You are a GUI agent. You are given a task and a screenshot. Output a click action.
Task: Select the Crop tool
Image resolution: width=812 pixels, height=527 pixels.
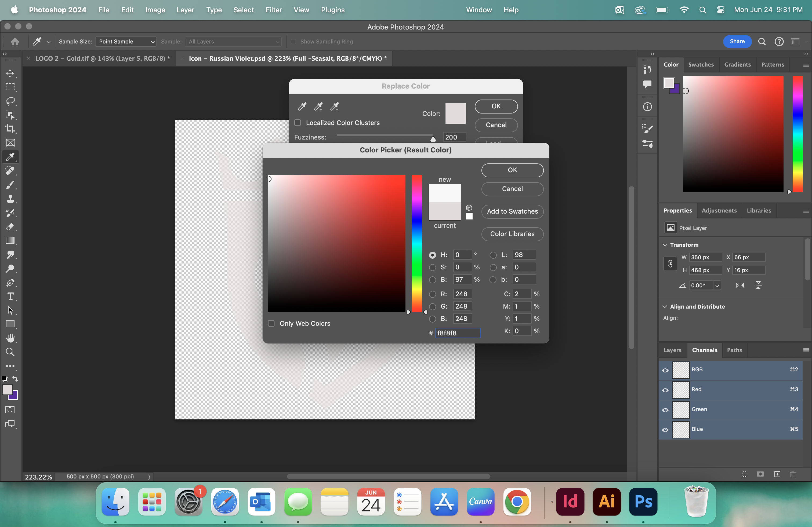[x=10, y=129]
